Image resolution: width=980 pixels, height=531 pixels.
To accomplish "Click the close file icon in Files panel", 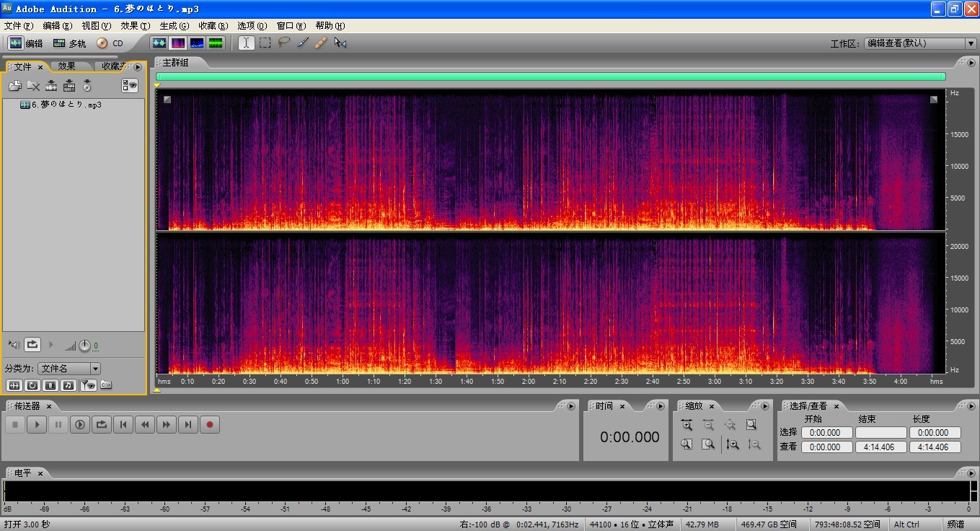I will click(x=33, y=86).
